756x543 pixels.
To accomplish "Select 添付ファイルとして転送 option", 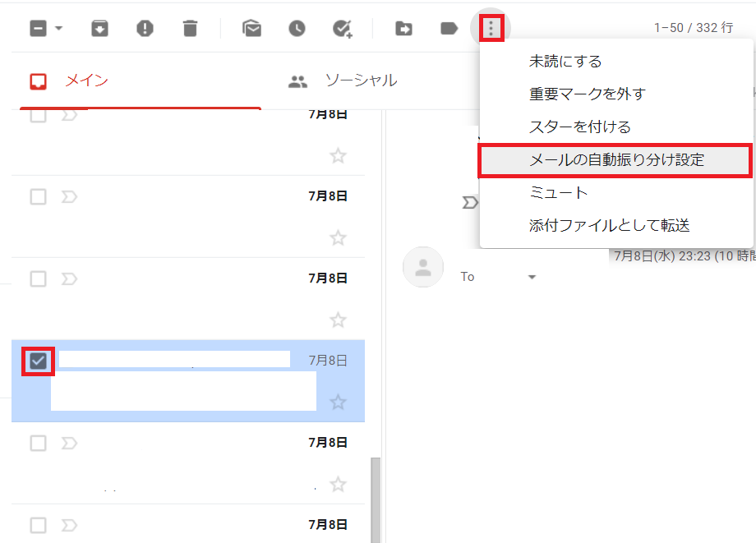I will [x=611, y=224].
